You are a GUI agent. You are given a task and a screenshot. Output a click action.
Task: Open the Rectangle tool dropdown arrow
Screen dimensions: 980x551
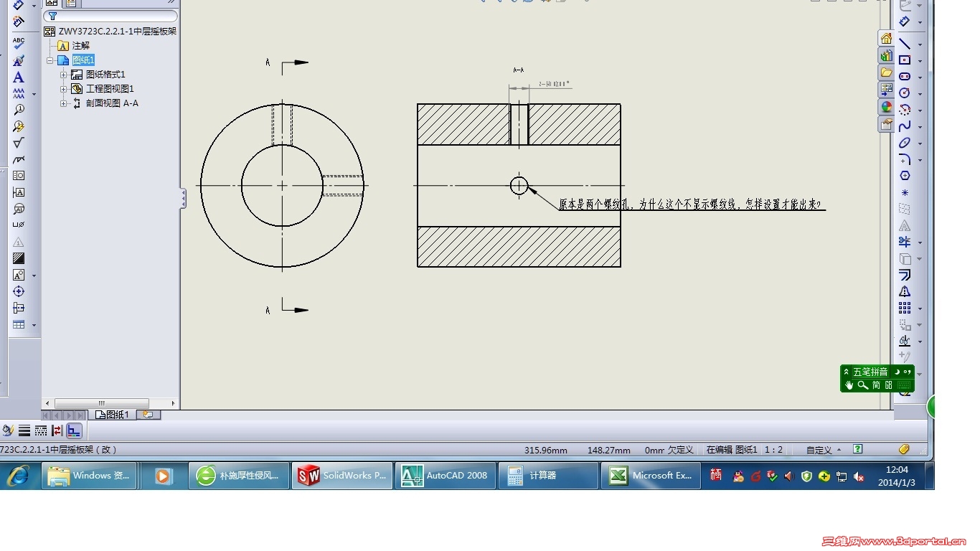click(920, 61)
